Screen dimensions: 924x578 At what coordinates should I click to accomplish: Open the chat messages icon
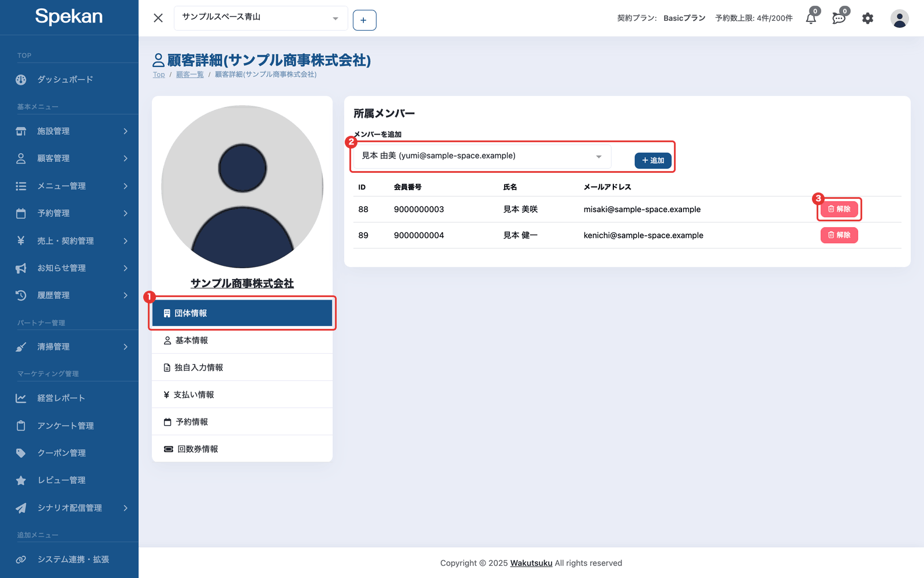point(839,18)
